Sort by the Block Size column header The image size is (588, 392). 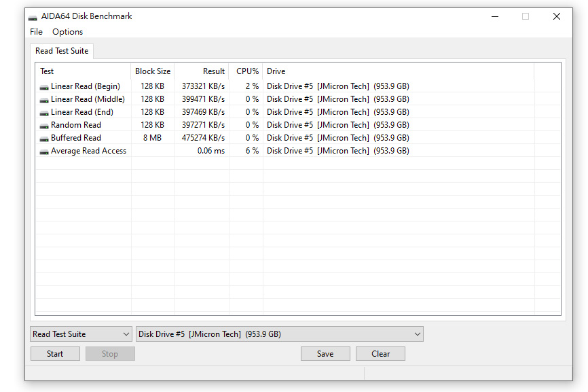153,71
